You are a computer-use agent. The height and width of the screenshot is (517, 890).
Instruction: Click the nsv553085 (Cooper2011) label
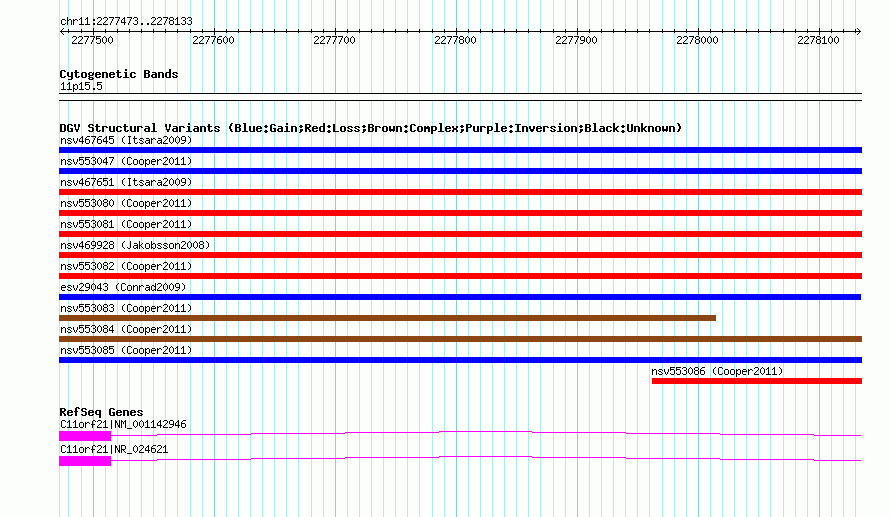coord(126,350)
